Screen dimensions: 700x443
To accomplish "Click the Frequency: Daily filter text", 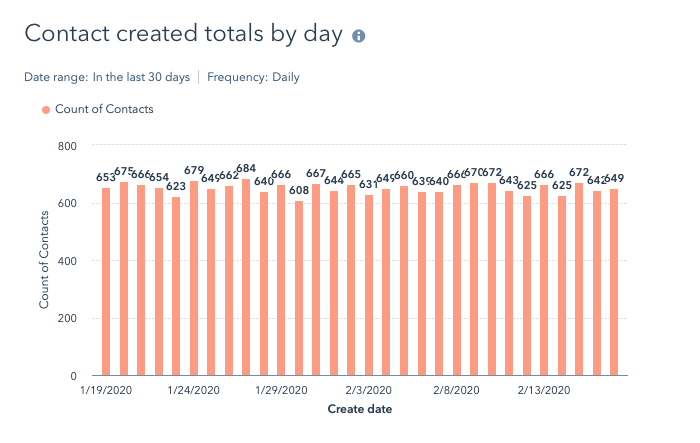I will (x=253, y=77).
